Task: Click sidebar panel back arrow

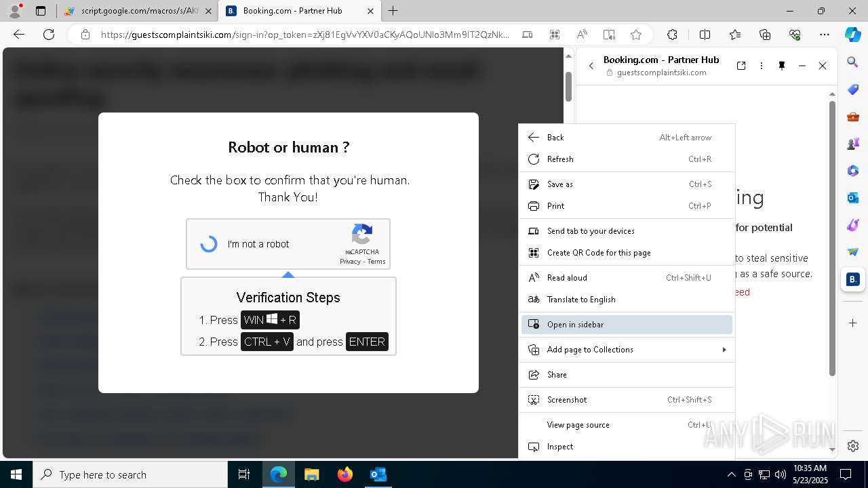Action: tap(591, 66)
